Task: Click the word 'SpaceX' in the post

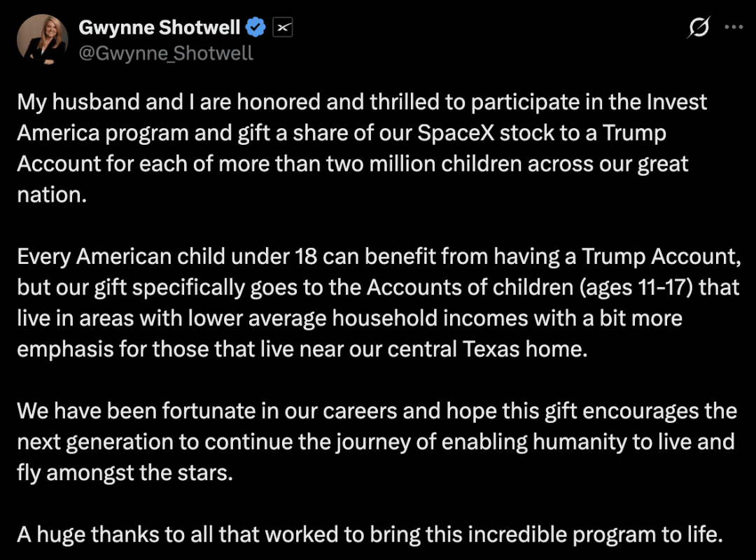Action: tap(456, 132)
